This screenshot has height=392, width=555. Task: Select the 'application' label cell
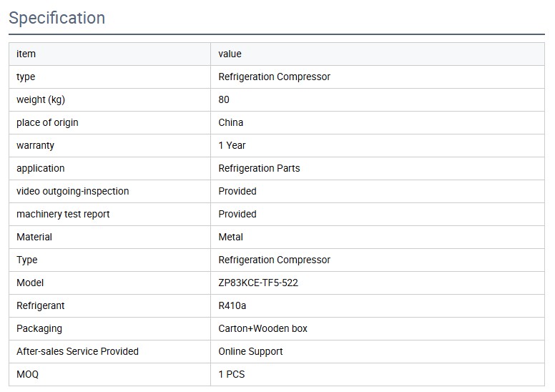pos(40,168)
